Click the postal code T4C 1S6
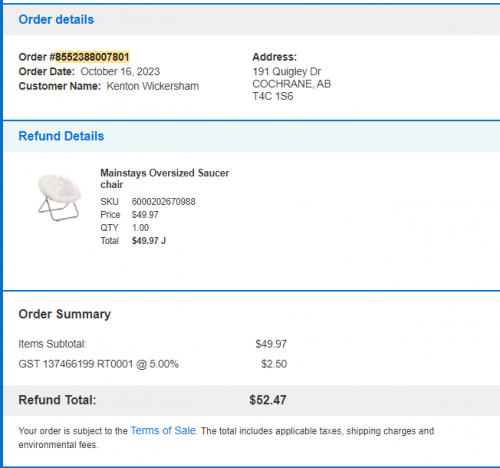 pos(273,96)
